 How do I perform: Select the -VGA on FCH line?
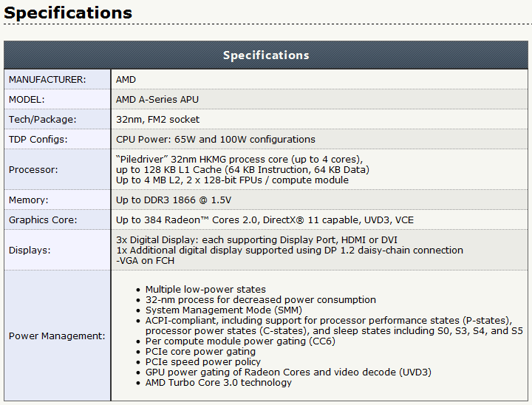tap(145, 261)
